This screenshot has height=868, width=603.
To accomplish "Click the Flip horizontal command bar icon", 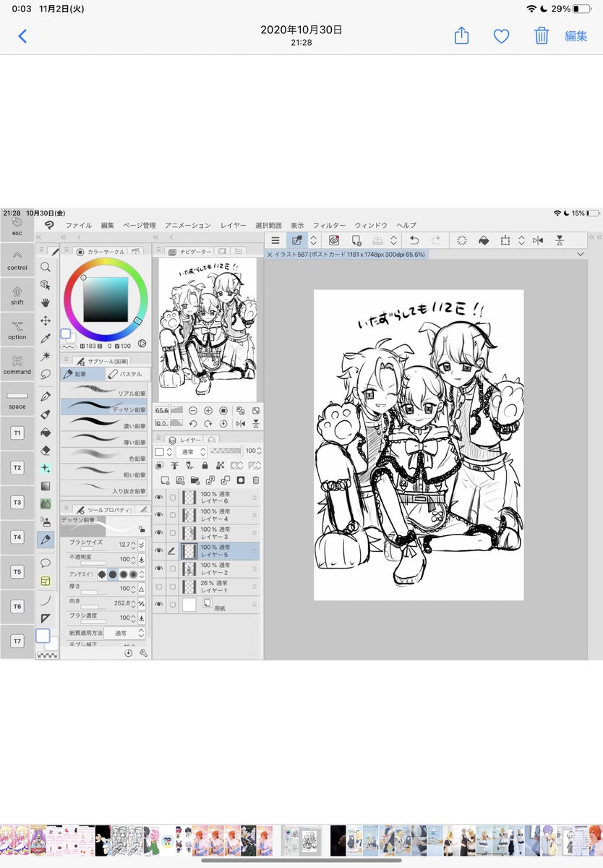I will click(x=537, y=240).
